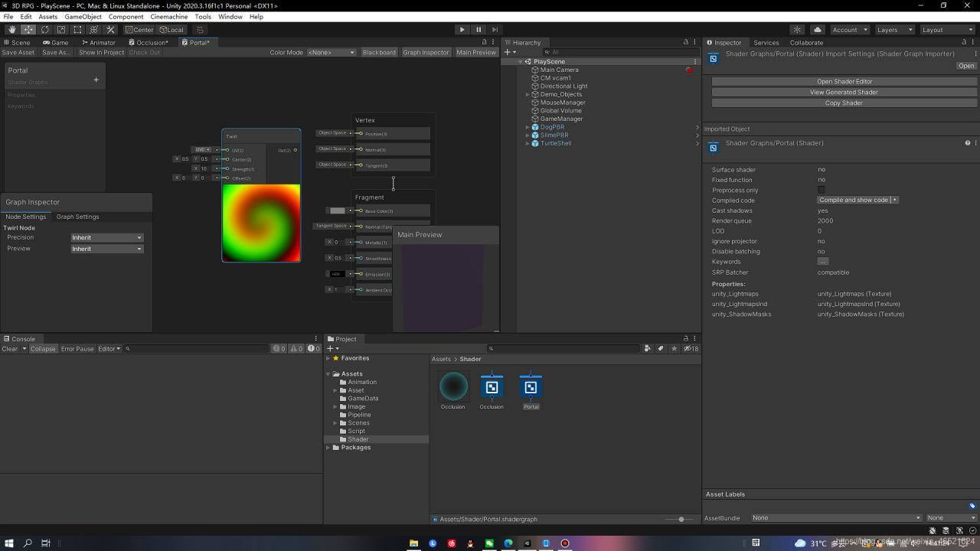Select the Occlusion shader graph asset
980x551 pixels.
point(492,386)
